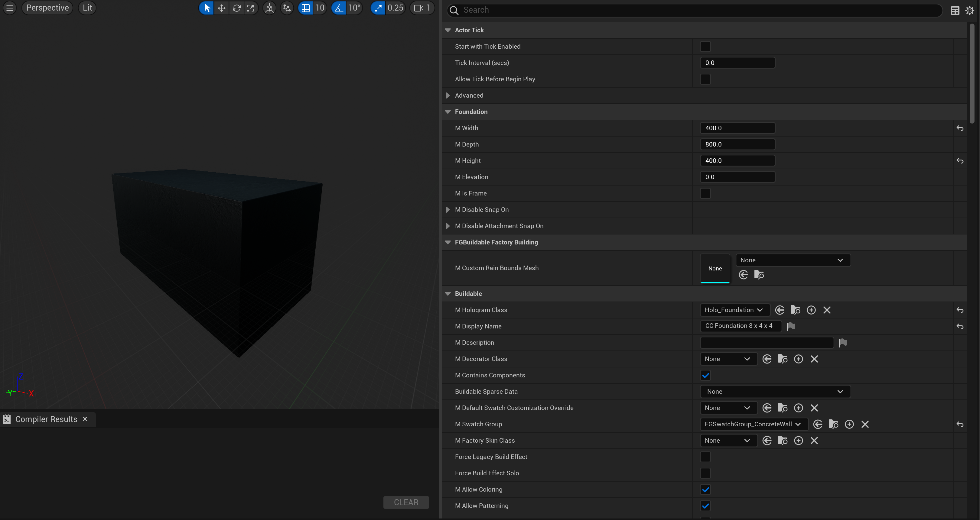Viewport: 980px width, 520px height.
Task: Check the M Is Frame checkbox
Action: pos(705,193)
